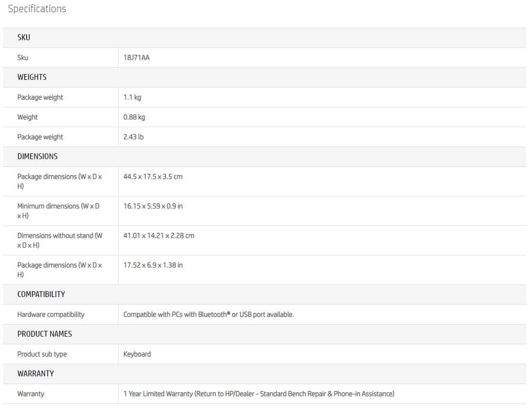Select the Bluetooth or USB port compatibility text
Viewport: 532px width, 415px height.
coord(209,314)
